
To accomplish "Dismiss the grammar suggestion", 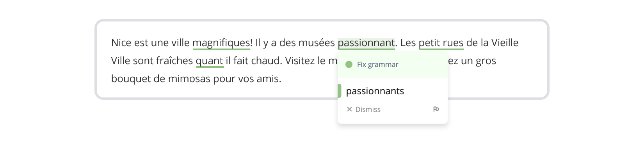I will (x=364, y=109).
